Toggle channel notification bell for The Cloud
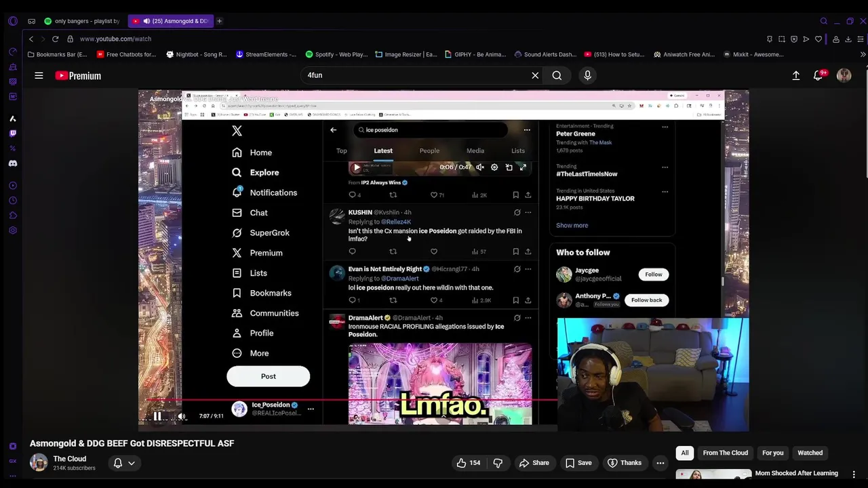868x488 pixels. 117,463
